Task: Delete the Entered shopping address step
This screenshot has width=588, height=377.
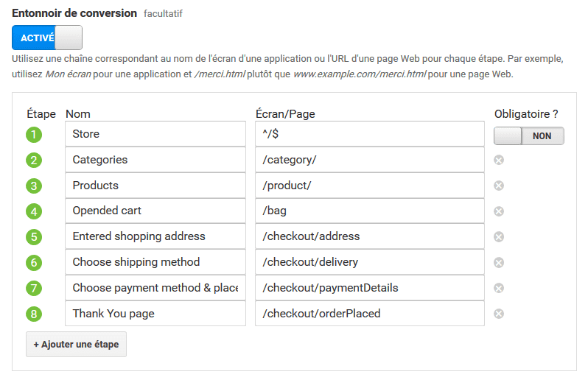Action: pos(499,237)
